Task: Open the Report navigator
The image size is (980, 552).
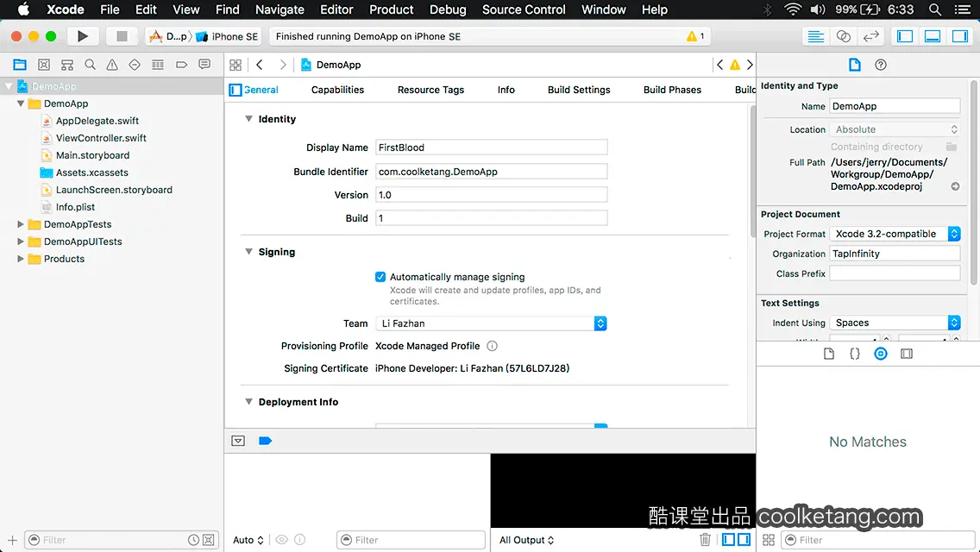Action: click(204, 65)
